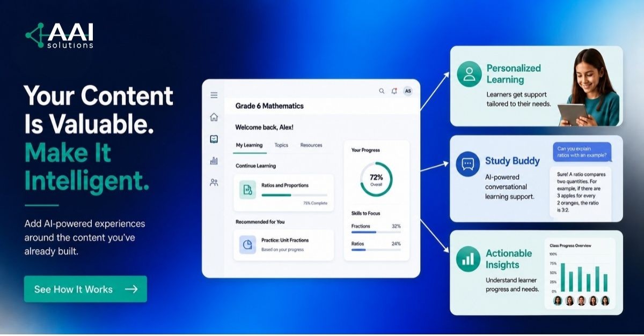
Task: Switch to the My Learning tab
Action: (x=249, y=145)
